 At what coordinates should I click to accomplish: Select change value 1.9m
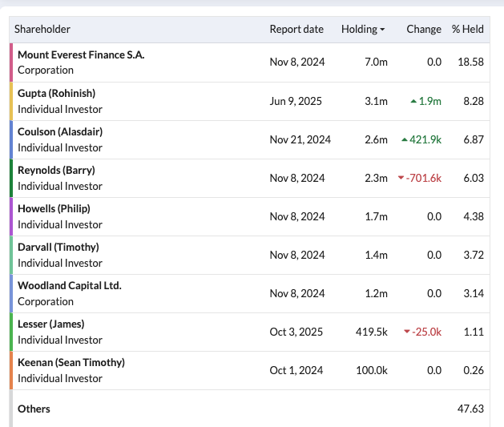coord(430,101)
